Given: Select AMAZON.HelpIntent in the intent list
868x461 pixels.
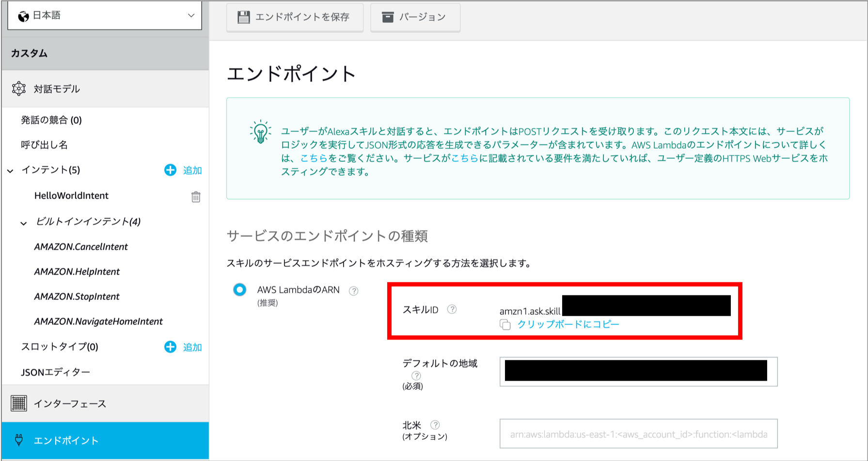Looking at the screenshot, I should [77, 272].
